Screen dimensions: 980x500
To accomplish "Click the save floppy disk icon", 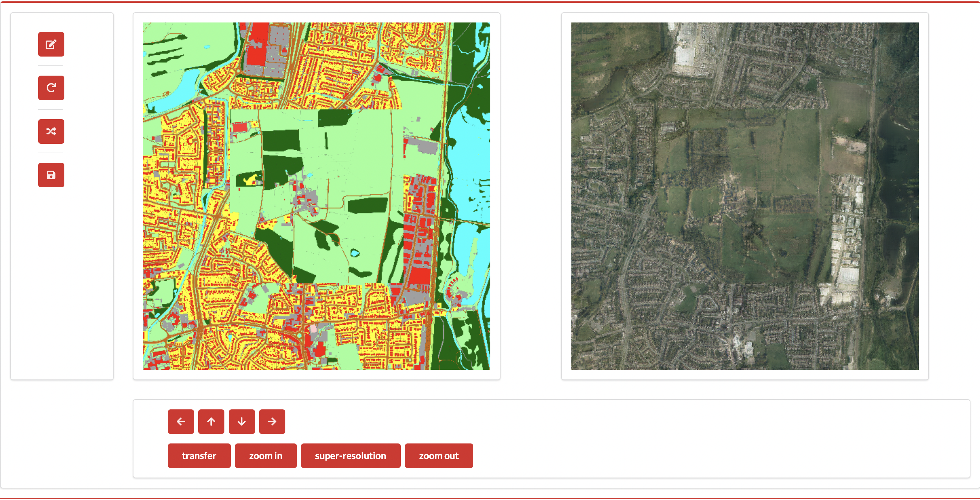I will pos(51,175).
